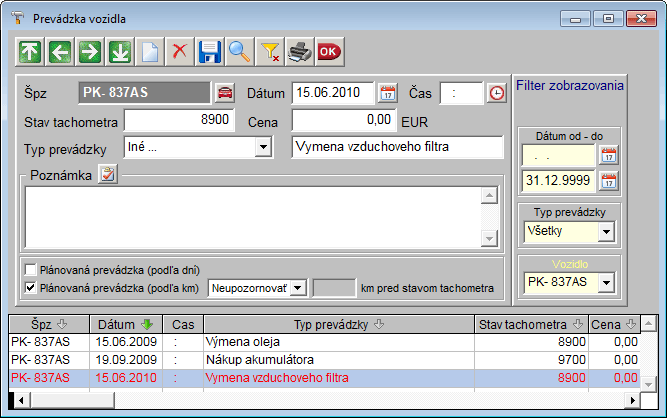Click the horizontal scrollbar thumb
This screenshot has width=667, height=418.
(x=72, y=400)
